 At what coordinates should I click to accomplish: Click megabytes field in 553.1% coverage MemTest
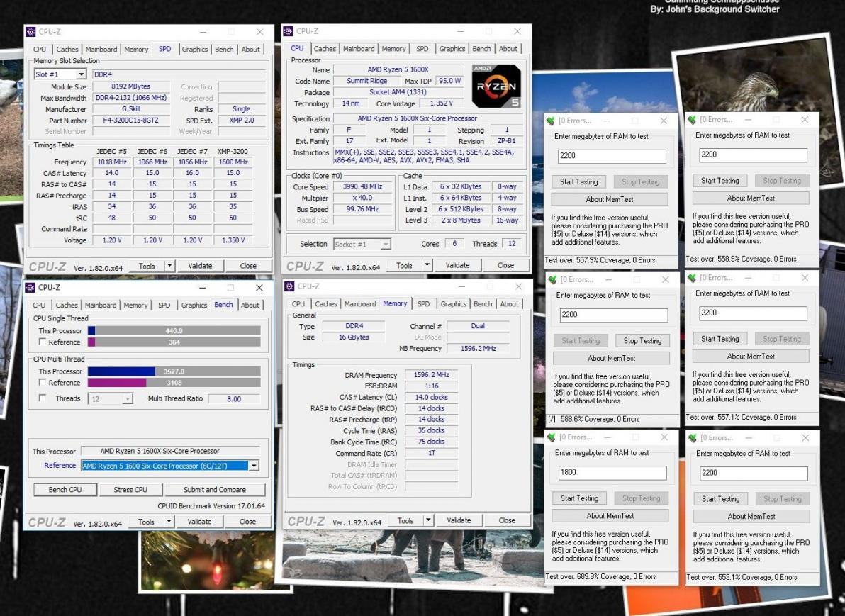click(754, 474)
